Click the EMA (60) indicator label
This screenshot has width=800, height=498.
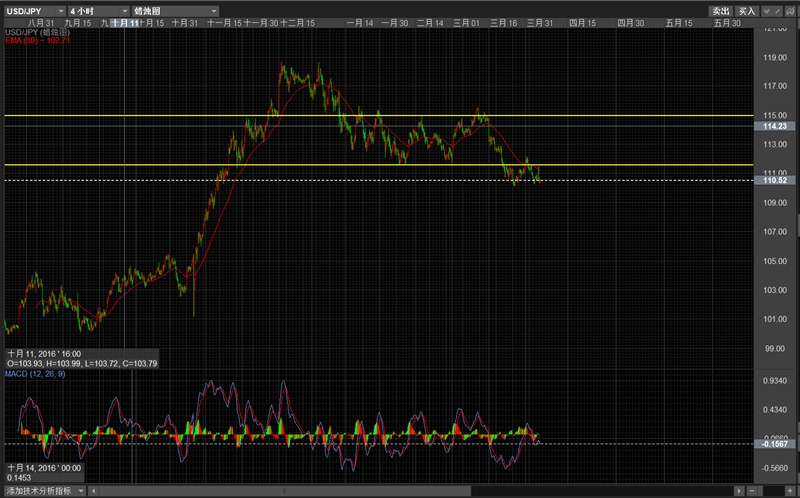click(x=38, y=40)
